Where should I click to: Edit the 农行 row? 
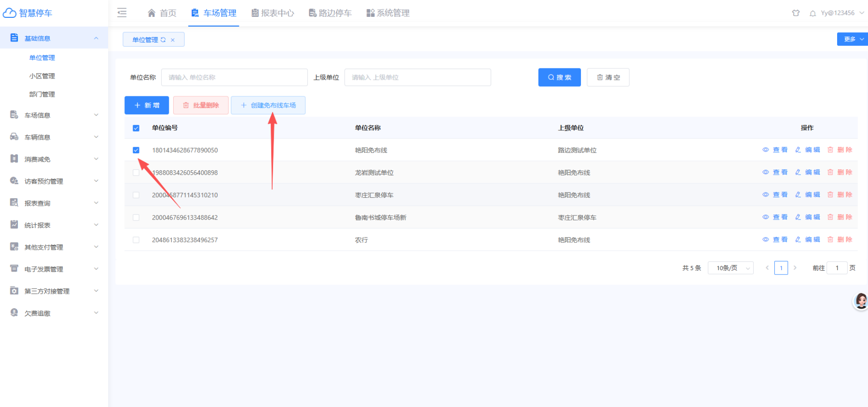(808, 240)
